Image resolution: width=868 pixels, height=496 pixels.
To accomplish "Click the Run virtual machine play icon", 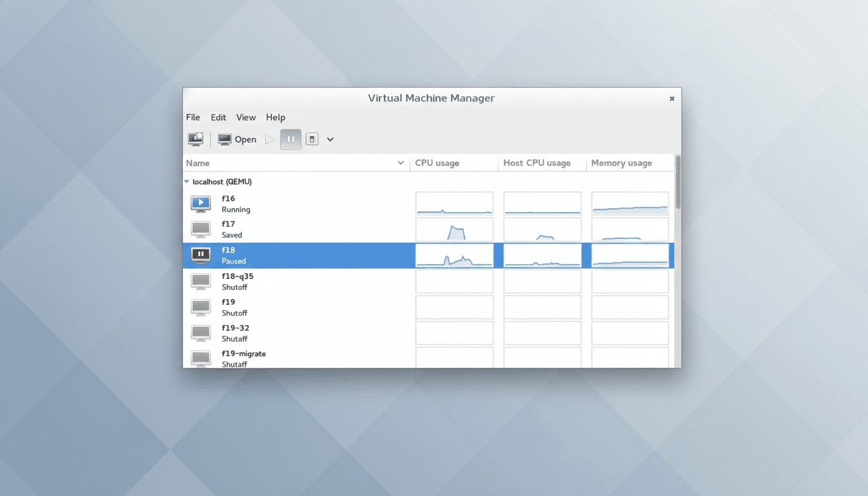I will (x=269, y=139).
